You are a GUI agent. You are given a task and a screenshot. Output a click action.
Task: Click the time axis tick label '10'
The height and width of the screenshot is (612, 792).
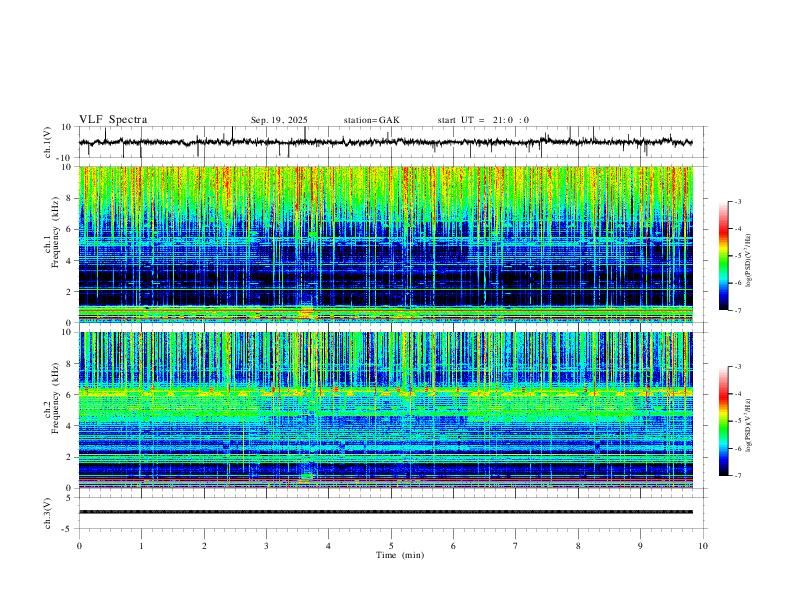[703, 546]
